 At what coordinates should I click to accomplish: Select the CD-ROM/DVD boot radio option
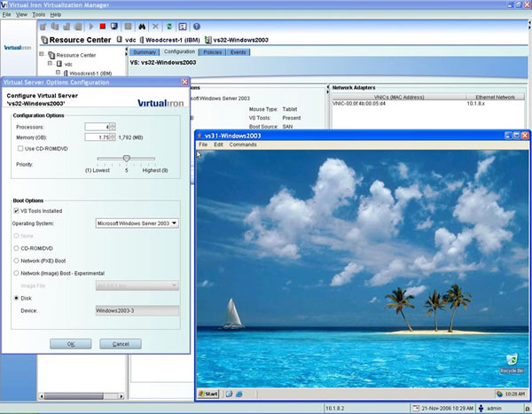coord(16,248)
